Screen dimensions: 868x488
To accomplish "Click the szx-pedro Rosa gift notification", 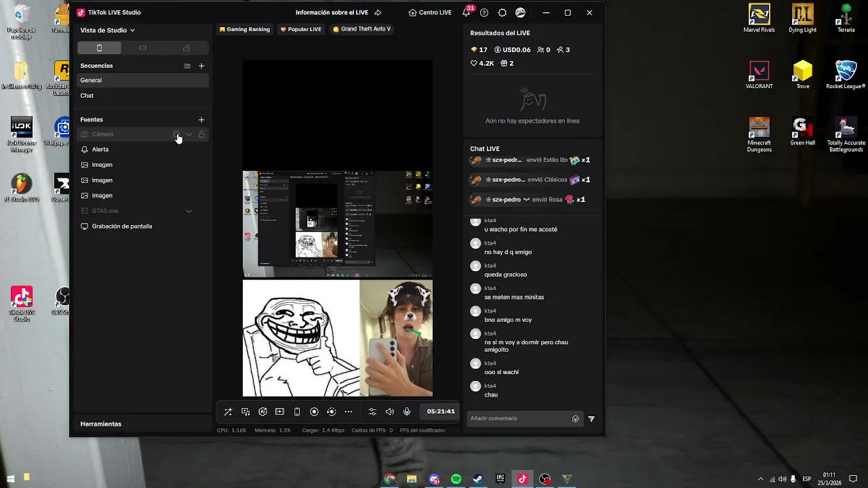I will click(529, 199).
